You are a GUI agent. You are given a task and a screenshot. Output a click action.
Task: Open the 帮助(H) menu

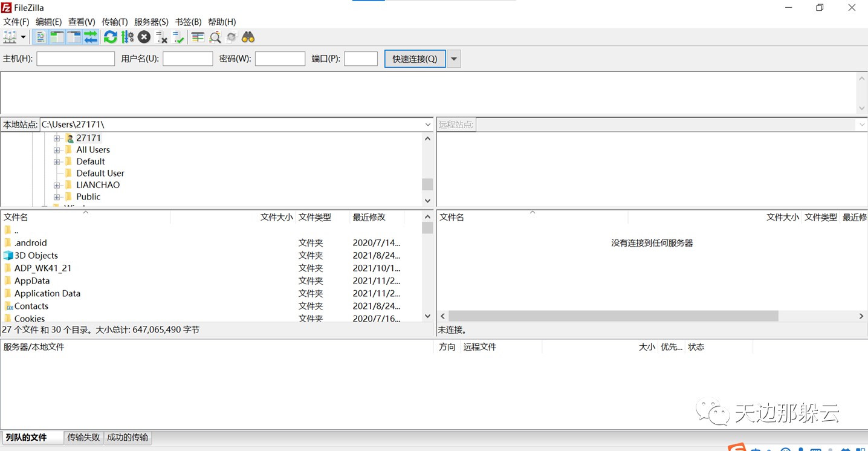coord(222,22)
